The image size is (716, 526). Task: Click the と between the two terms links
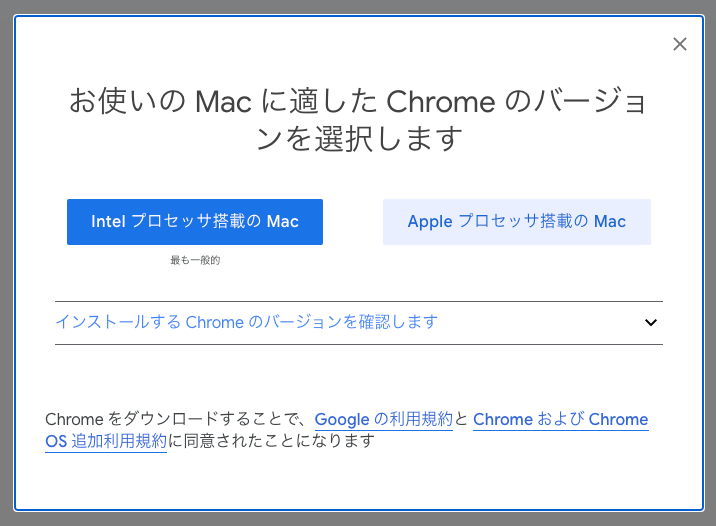462,419
